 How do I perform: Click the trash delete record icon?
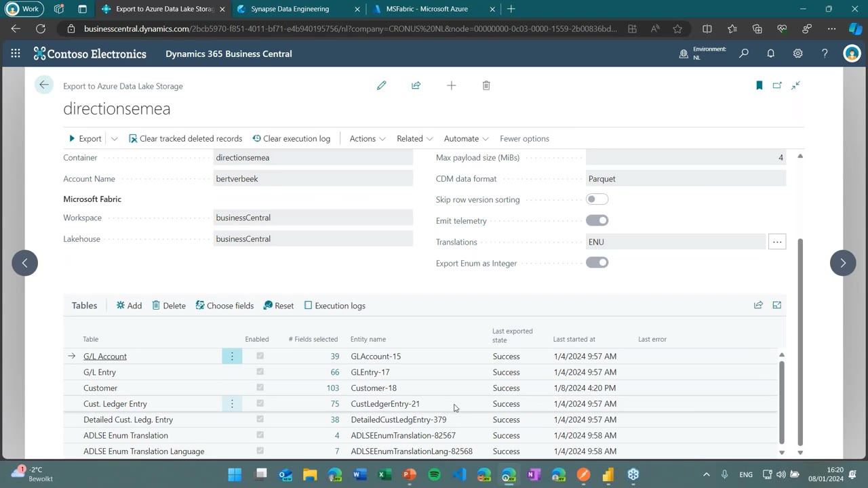click(x=486, y=85)
